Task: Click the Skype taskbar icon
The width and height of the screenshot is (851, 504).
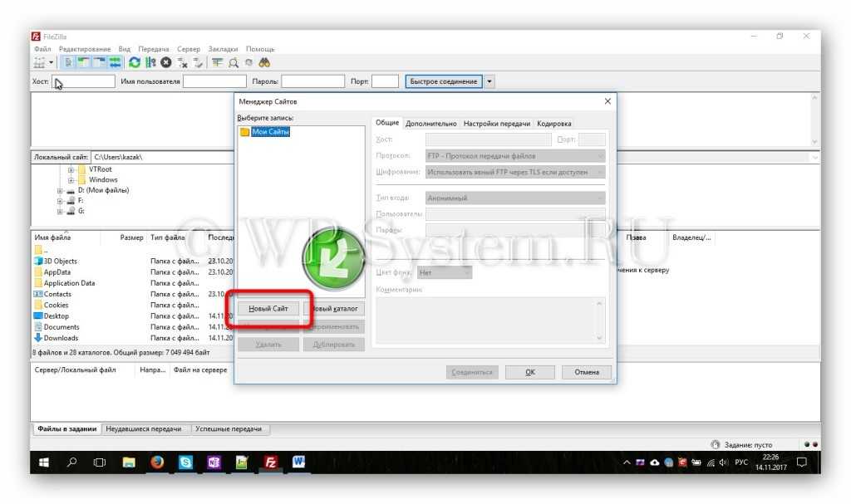Action: pos(185,462)
